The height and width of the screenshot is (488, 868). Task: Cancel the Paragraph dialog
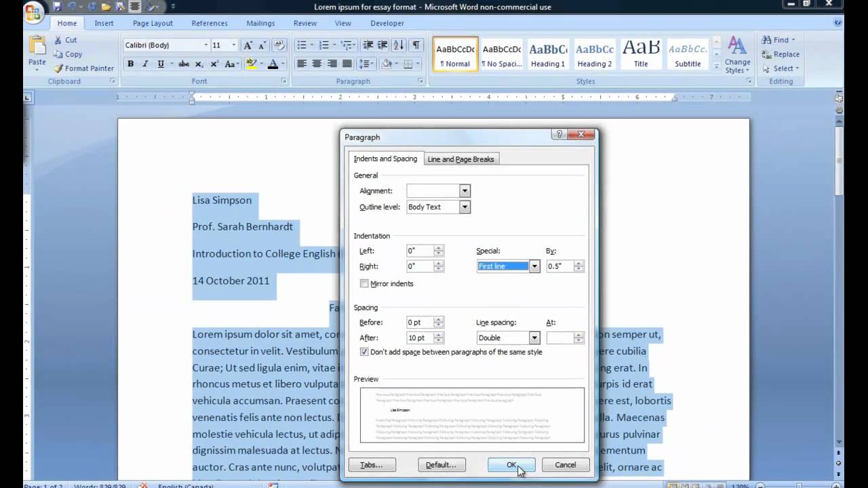point(566,465)
